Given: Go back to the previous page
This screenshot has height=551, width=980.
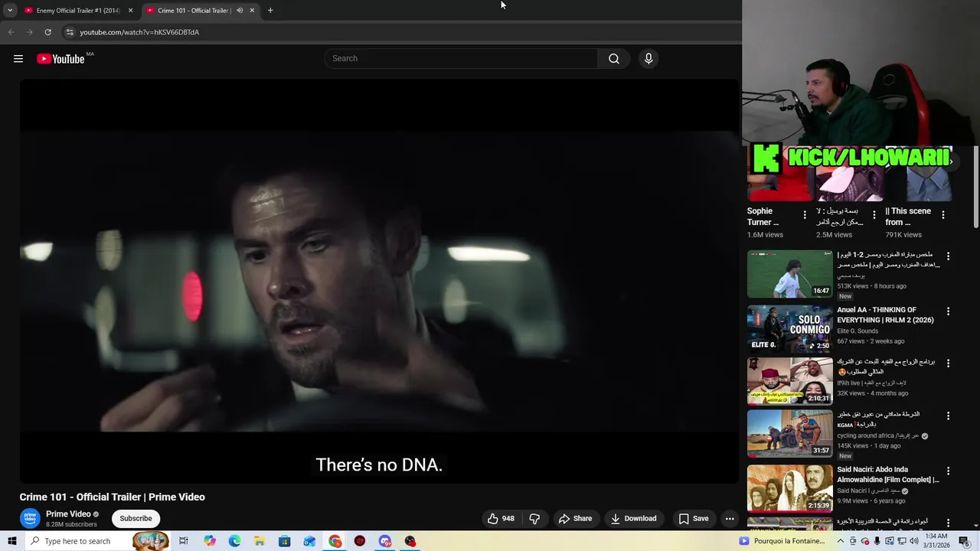Looking at the screenshot, I should click(11, 32).
